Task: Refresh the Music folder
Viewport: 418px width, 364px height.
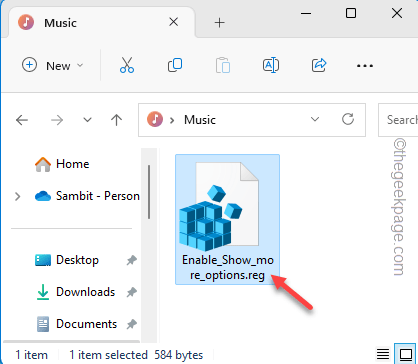Action: 348,119
